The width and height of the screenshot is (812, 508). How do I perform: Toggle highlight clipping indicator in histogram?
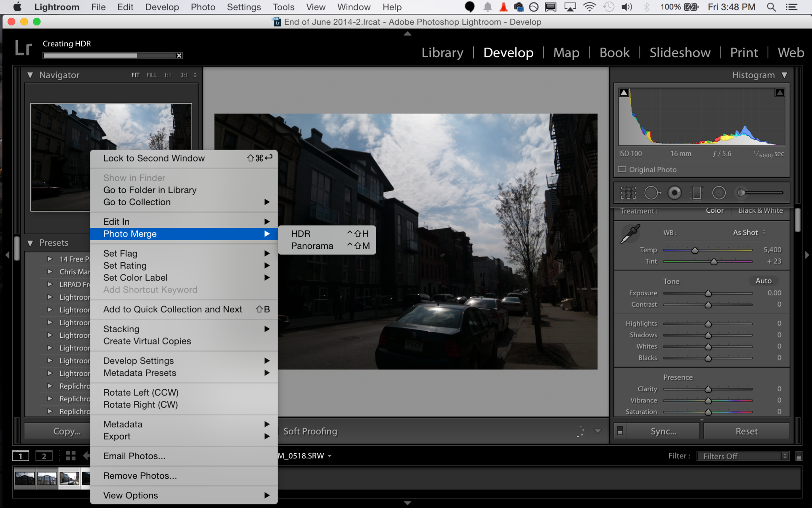779,92
